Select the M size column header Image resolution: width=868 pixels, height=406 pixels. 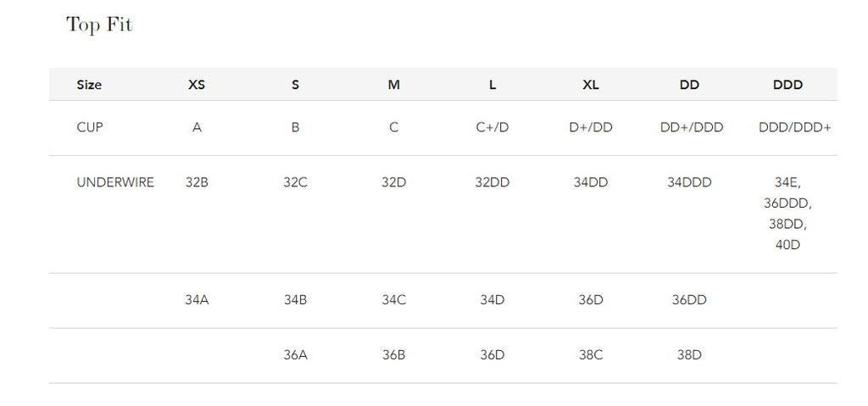(x=394, y=85)
